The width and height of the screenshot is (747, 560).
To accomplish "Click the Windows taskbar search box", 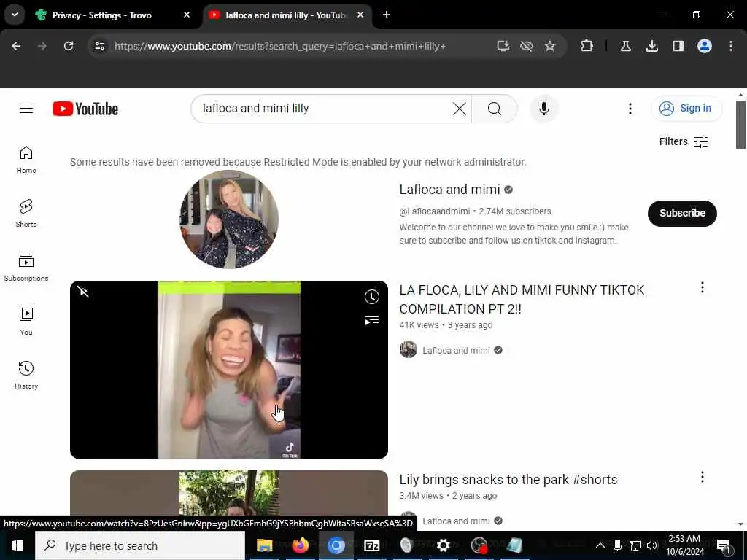I will tap(140, 545).
